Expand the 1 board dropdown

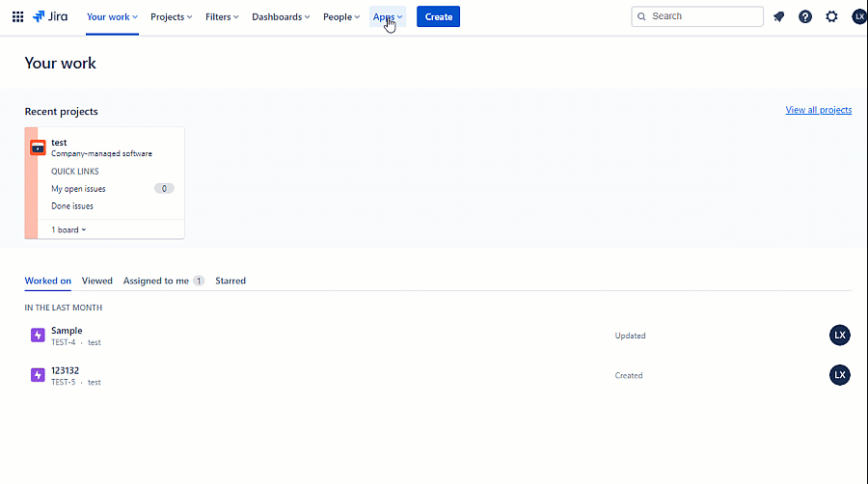coord(68,229)
